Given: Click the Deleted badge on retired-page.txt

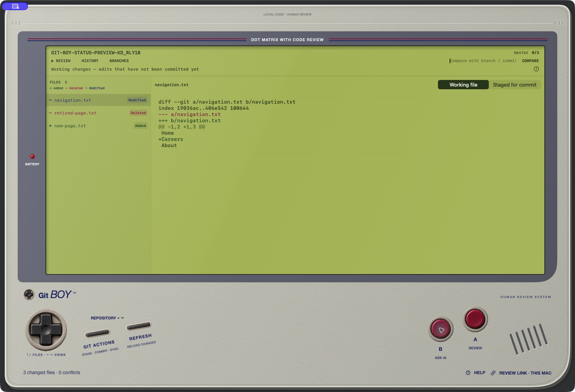Looking at the screenshot, I should click(x=138, y=113).
